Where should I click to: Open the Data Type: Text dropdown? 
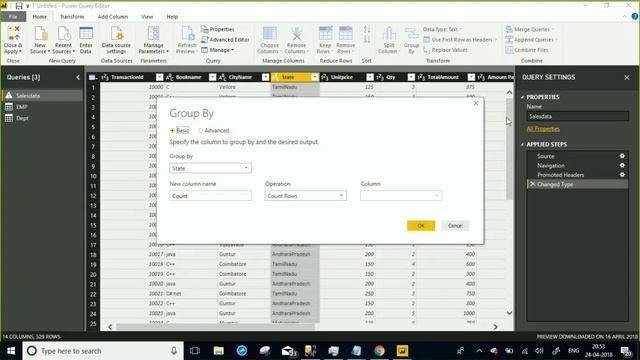(442, 29)
